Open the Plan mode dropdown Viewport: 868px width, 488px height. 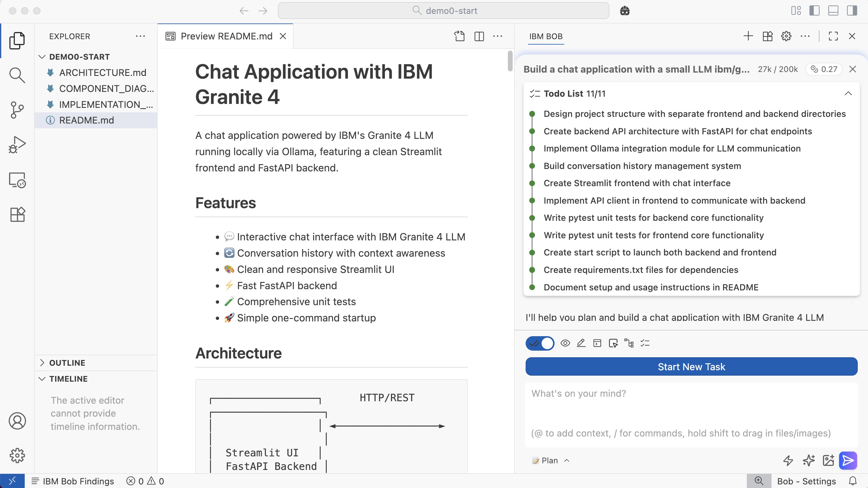click(x=551, y=460)
